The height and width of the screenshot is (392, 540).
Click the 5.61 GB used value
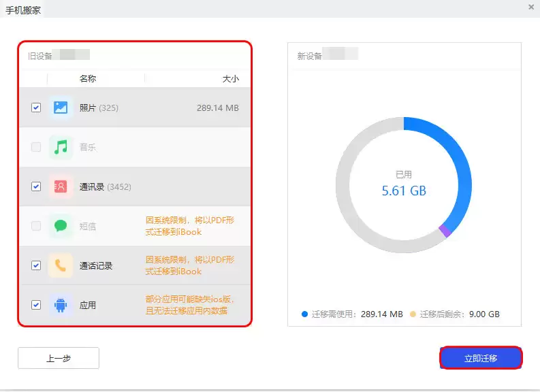[x=404, y=191]
